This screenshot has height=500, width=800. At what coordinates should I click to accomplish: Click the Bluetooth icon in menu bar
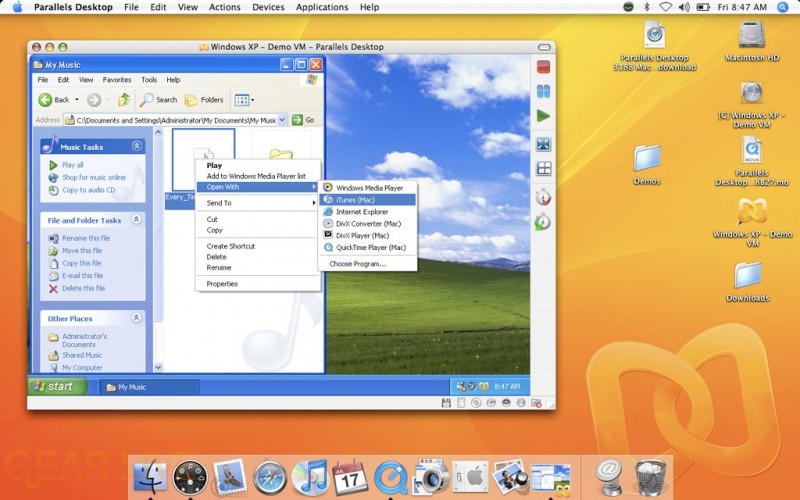click(647, 7)
